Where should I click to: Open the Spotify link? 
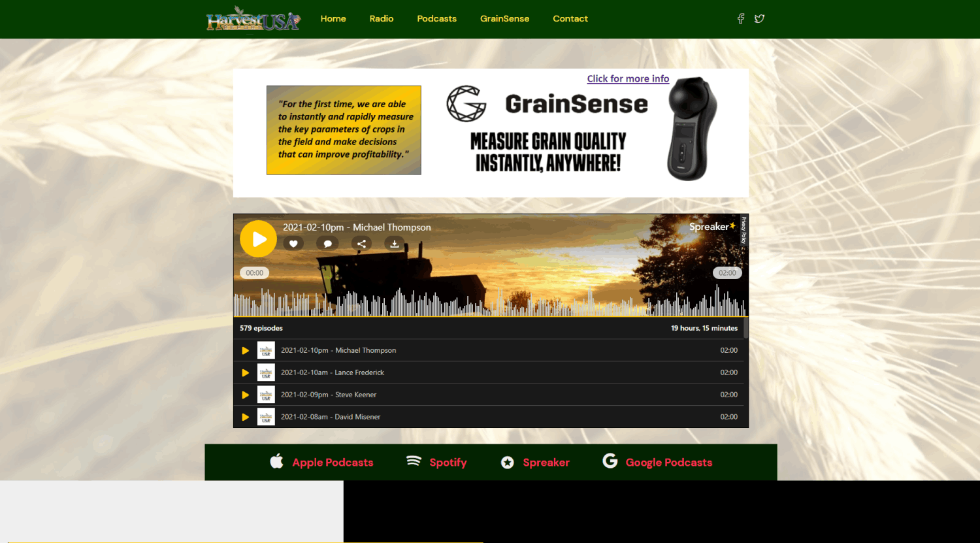[x=448, y=462]
